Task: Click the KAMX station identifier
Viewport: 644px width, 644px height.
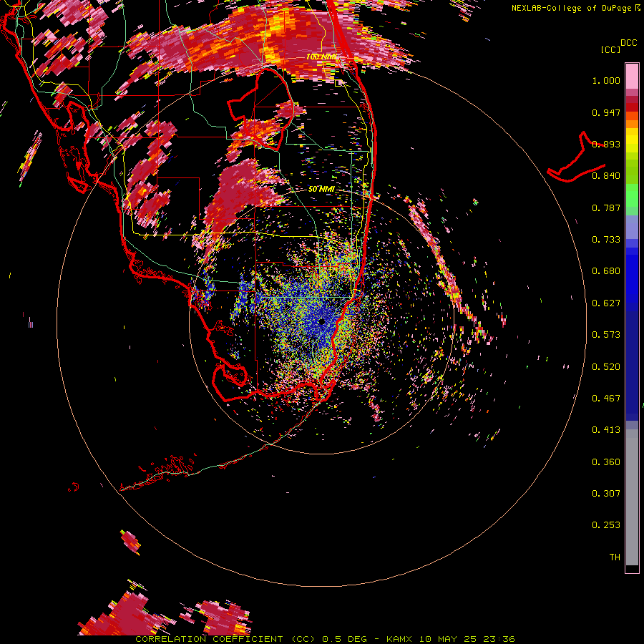Action: pyautogui.click(x=399, y=639)
